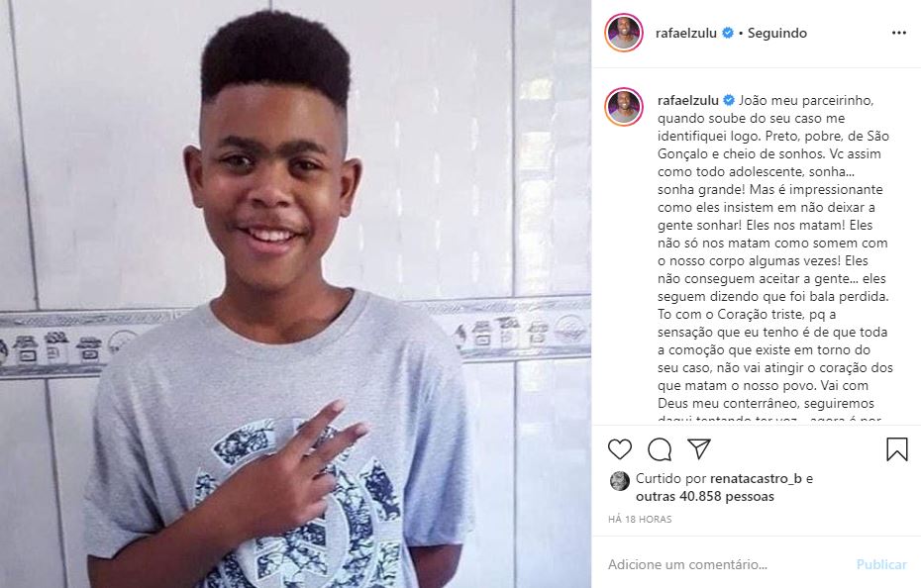Viewport: 921px width, 588px height.
Task: Open rafaelzulu username link in header
Action: click(x=686, y=33)
